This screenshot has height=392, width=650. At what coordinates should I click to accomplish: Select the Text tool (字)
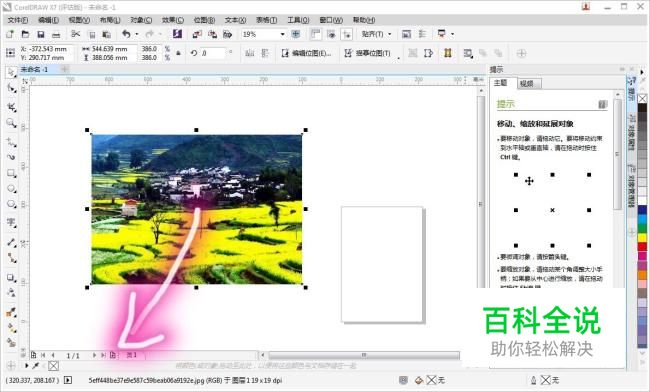point(11,222)
